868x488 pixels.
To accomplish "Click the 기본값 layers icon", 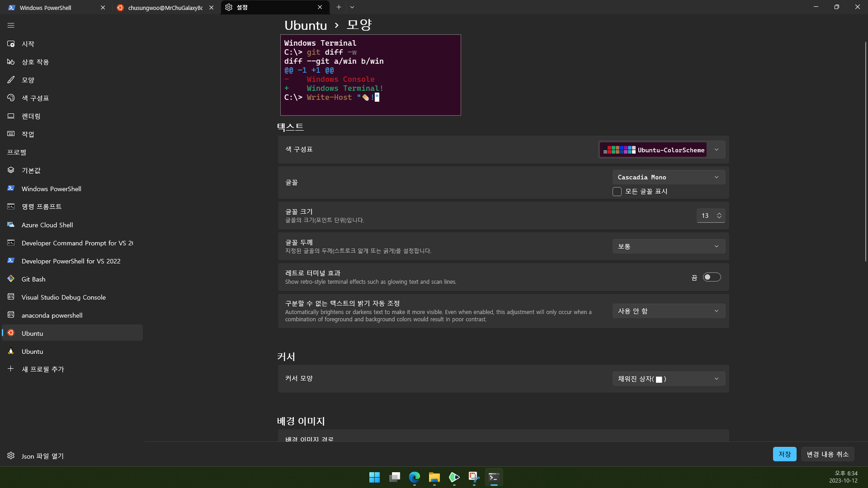I will pos(11,170).
